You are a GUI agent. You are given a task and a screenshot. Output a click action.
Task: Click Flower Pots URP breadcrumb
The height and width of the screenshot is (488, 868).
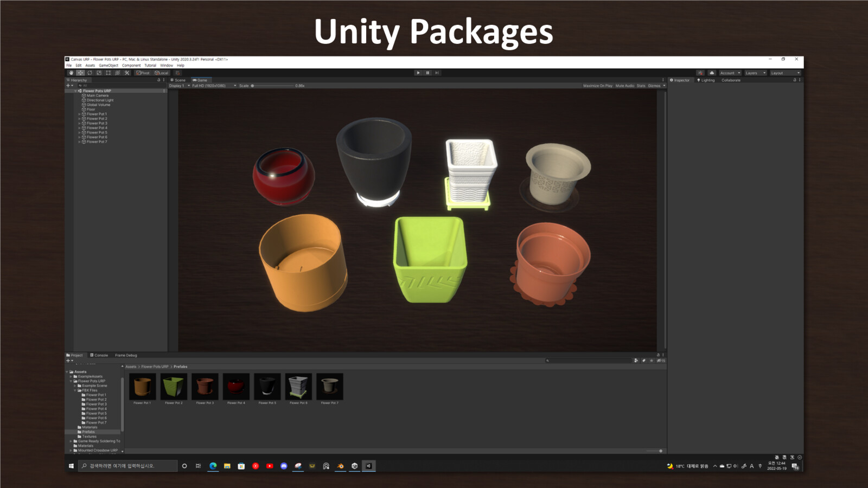click(x=155, y=367)
